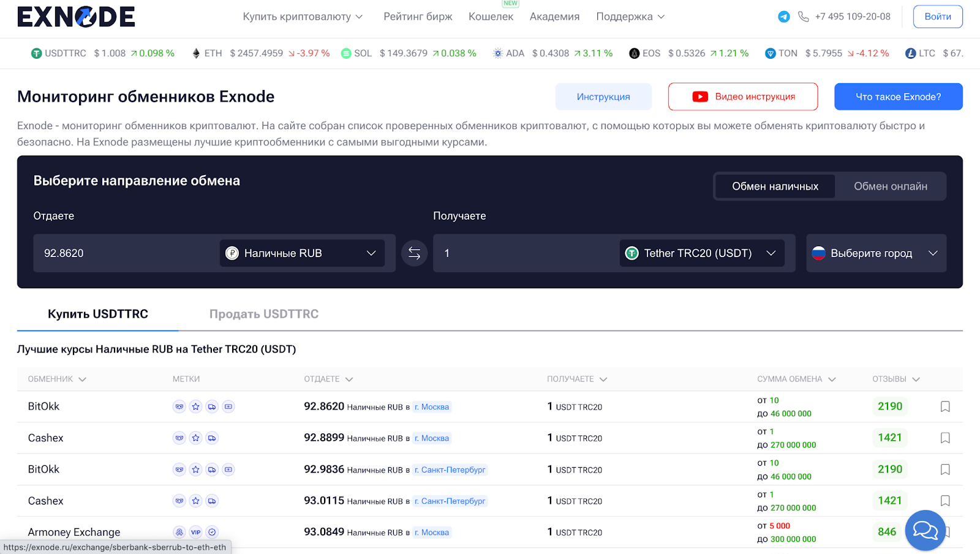Click г. Санкт-Петербург link in 93.0115 row
The height and width of the screenshot is (554, 980).
450,501
